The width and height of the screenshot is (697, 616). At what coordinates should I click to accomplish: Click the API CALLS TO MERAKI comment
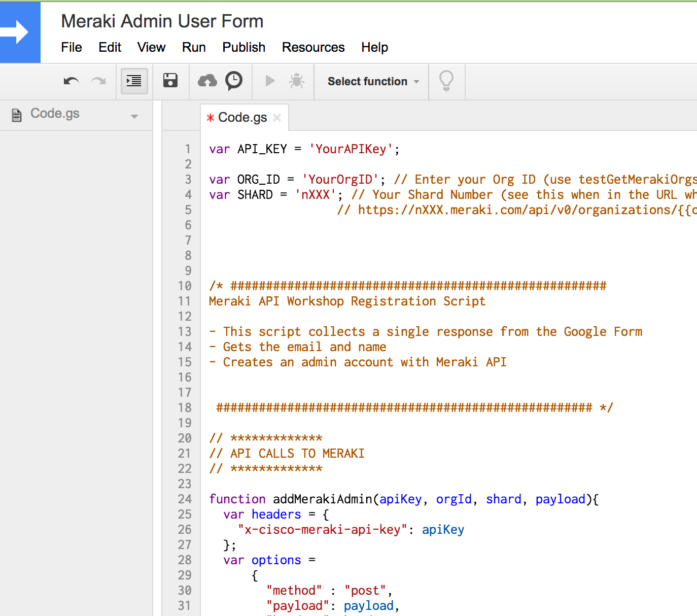tap(287, 454)
